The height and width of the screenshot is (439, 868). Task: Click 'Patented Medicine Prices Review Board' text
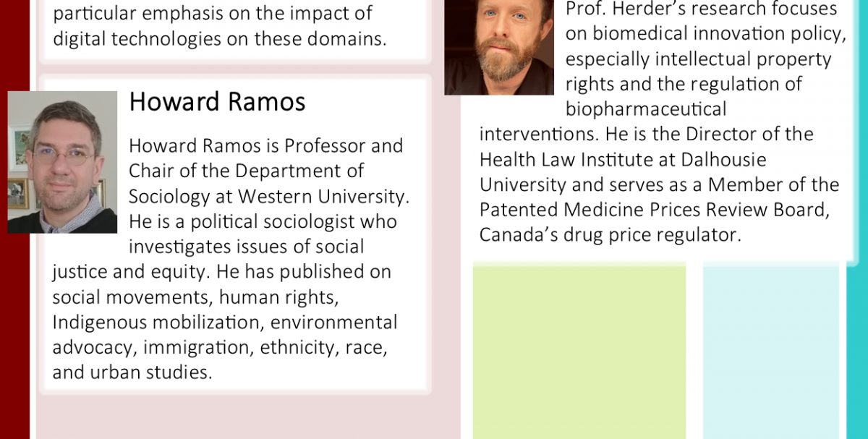tap(652, 210)
